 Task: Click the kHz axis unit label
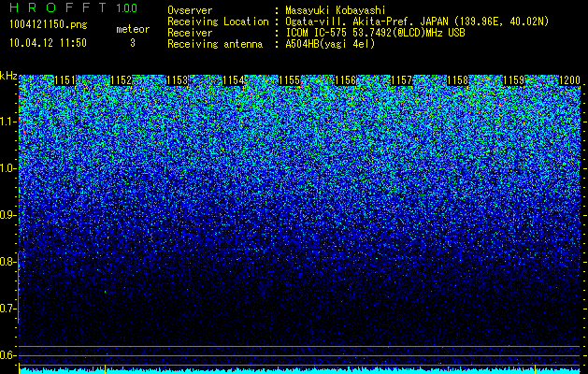coord(8,76)
